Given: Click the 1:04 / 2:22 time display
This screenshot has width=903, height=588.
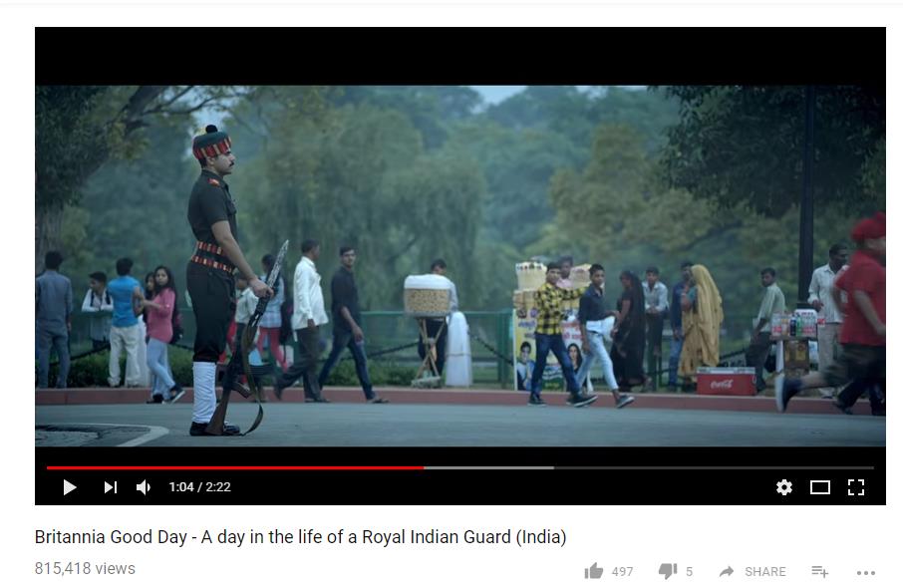Looking at the screenshot, I should pyautogui.click(x=199, y=487).
